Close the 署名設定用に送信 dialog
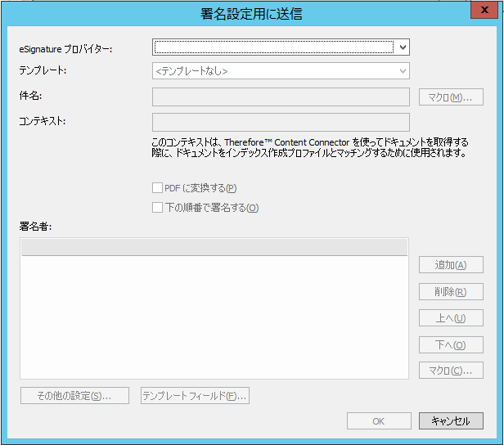Screen dimensions: 504x445 pos(484,10)
